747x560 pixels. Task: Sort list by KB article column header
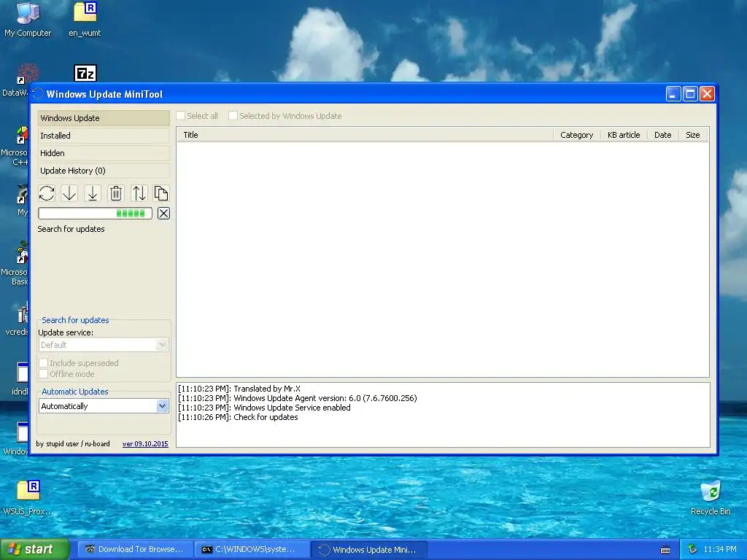coord(624,135)
